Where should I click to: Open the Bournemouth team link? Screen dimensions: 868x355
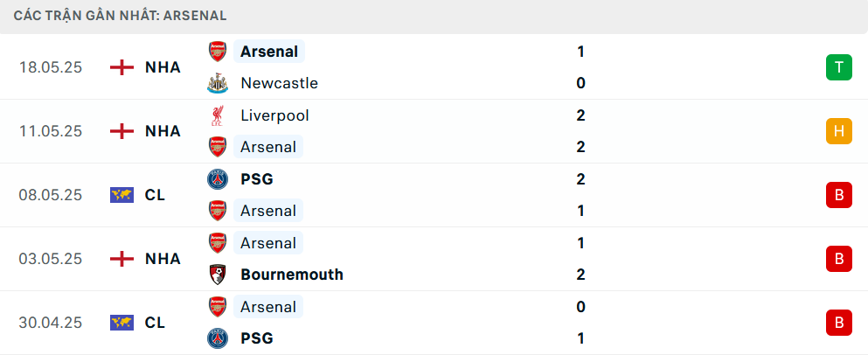coord(291,275)
